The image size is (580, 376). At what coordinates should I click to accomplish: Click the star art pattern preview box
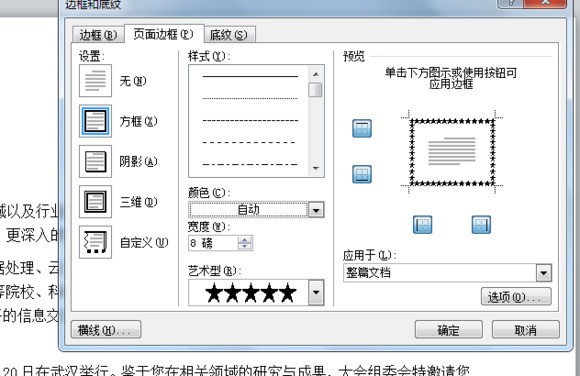[248, 293]
